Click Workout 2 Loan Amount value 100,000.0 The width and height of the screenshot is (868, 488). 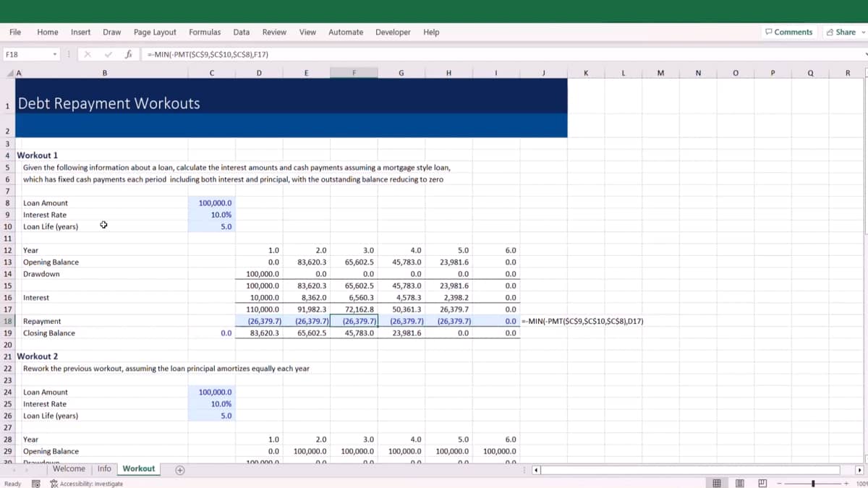211,392
